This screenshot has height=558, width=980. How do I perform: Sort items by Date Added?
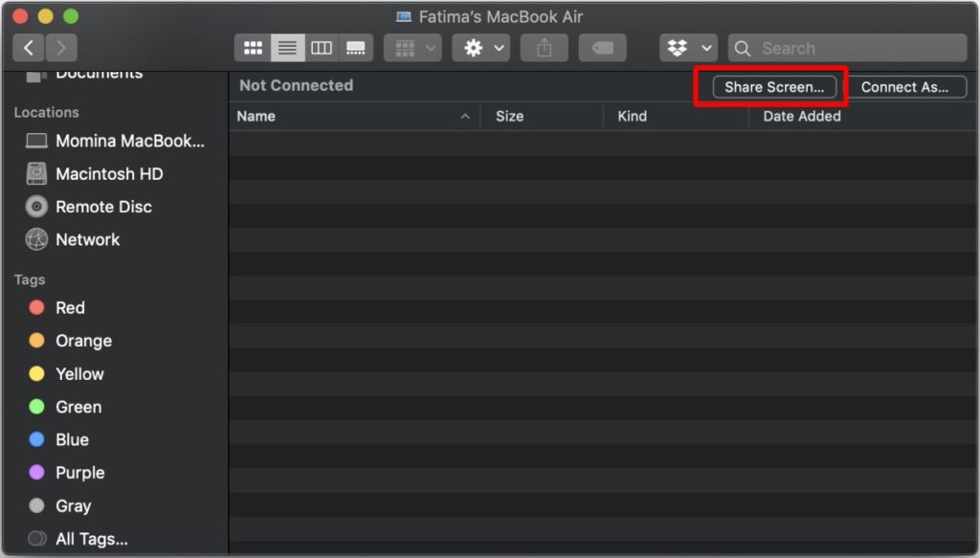tap(802, 116)
